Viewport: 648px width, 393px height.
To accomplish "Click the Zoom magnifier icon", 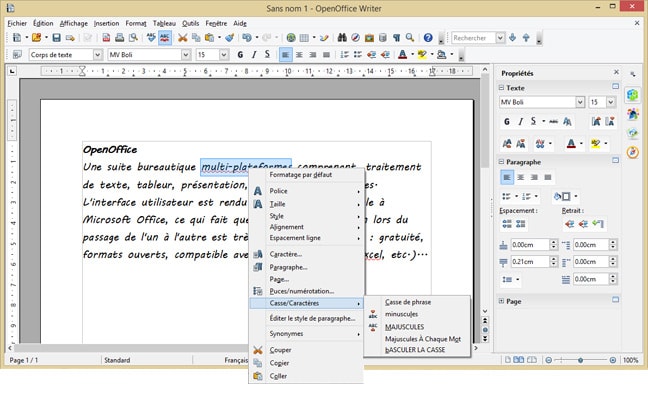I will coord(410,38).
